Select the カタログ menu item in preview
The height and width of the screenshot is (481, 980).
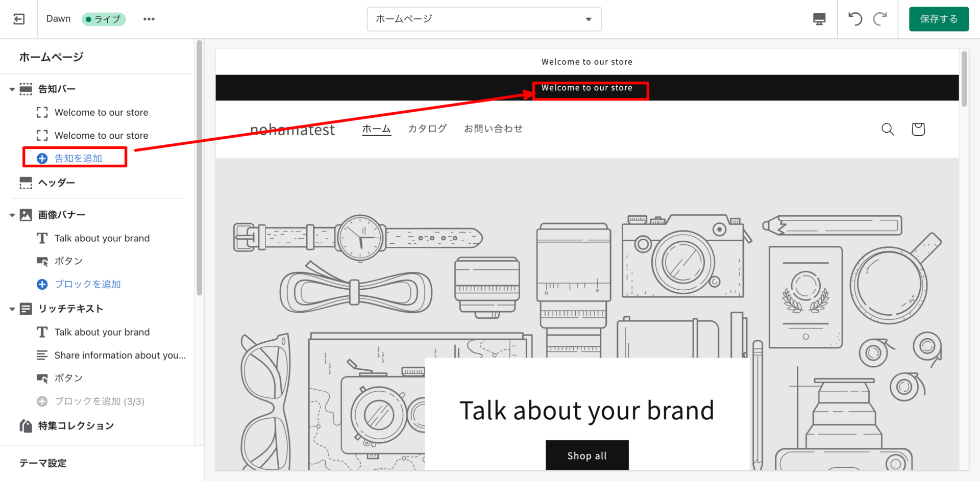pos(427,129)
